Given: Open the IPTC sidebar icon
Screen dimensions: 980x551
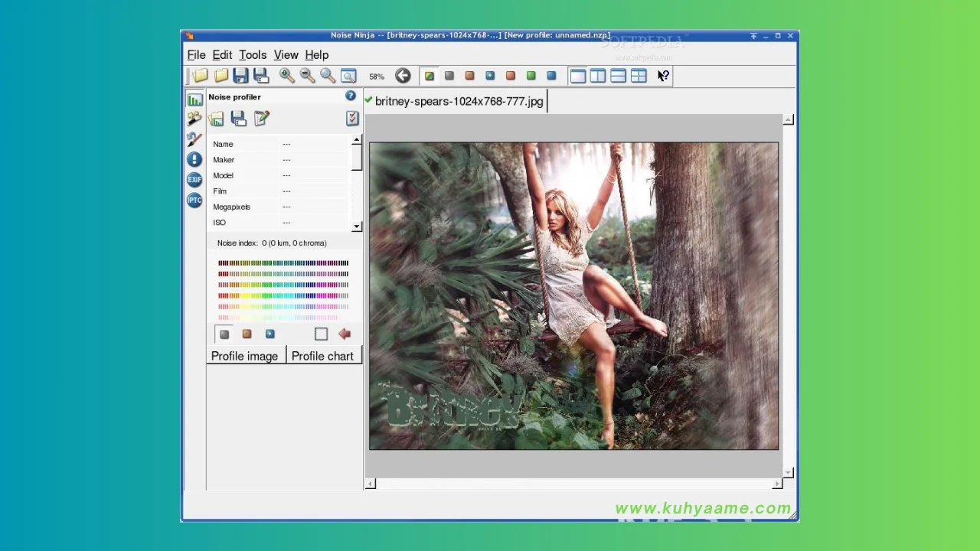Looking at the screenshot, I should tap(194, 200).
